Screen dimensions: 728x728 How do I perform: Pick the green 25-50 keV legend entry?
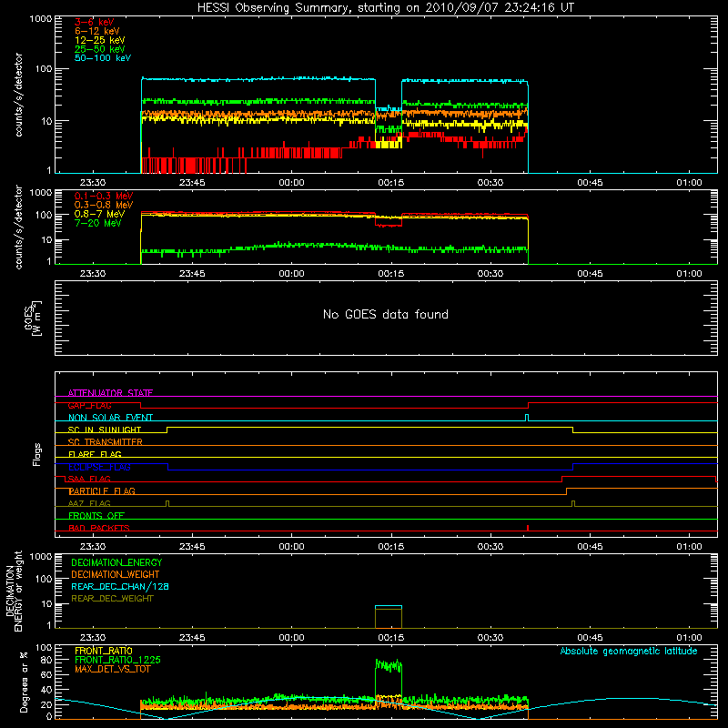coord(100,49)
